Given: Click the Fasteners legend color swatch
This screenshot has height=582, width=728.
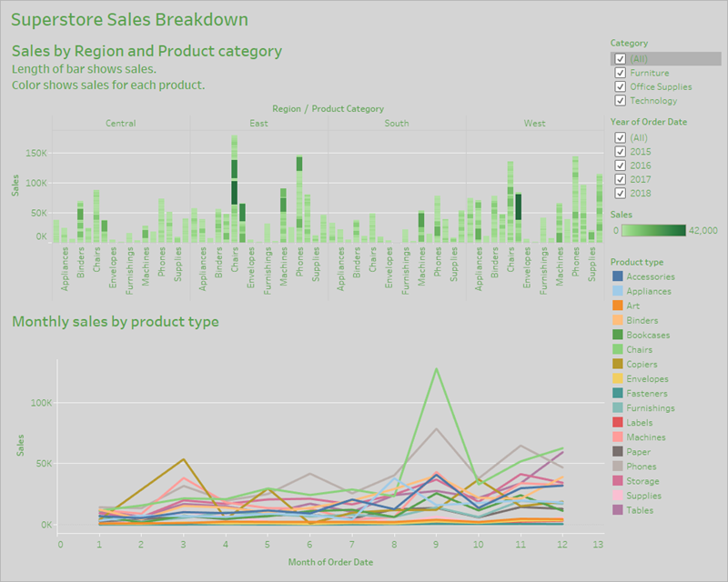Looking at the screenshot, I should (x=618, y=394).
